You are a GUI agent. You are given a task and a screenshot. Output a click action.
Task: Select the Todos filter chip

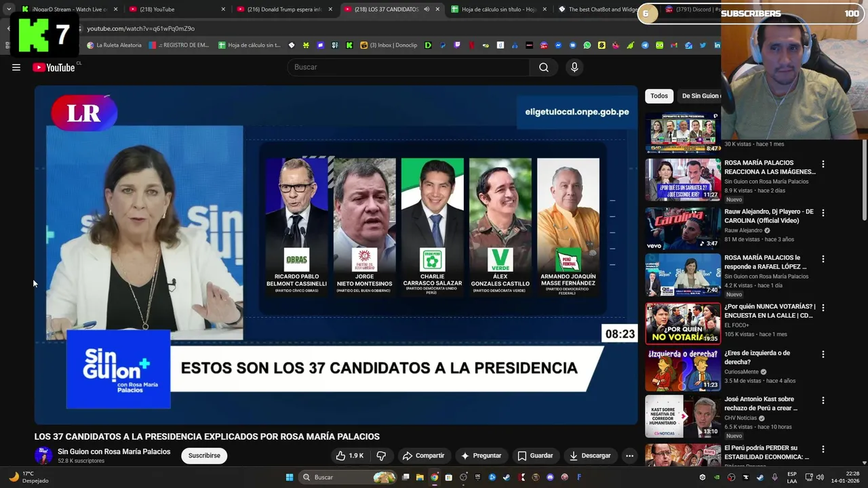point(659,96)
